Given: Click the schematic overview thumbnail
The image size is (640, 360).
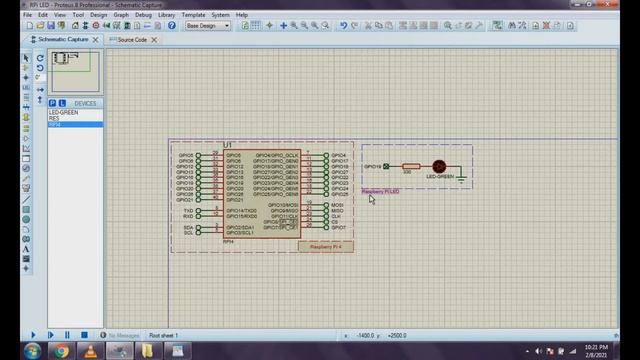Looking at the screenshot, I should pos(76,71).
